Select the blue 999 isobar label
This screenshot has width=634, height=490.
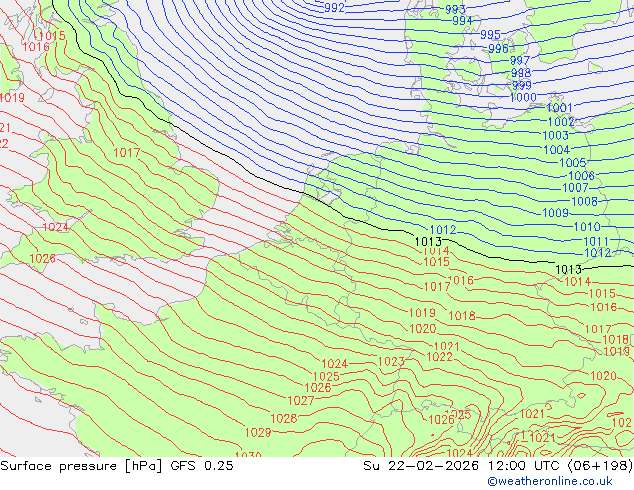pos(522,86)
